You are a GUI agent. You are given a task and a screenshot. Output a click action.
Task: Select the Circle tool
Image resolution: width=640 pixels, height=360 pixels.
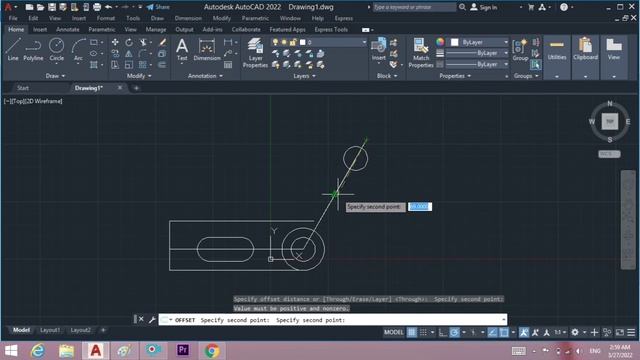(x=56, y=49)
